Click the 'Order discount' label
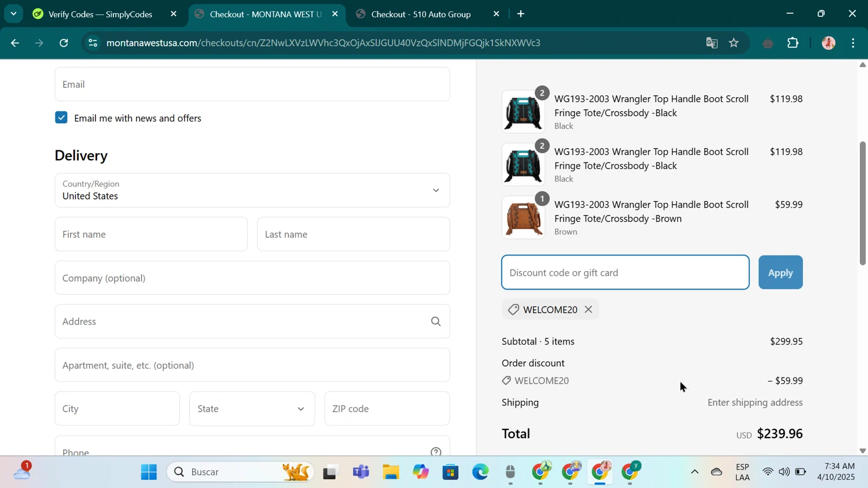Image resolution: width=868 pixels, height=488 pixels. (x=533, y=363)
